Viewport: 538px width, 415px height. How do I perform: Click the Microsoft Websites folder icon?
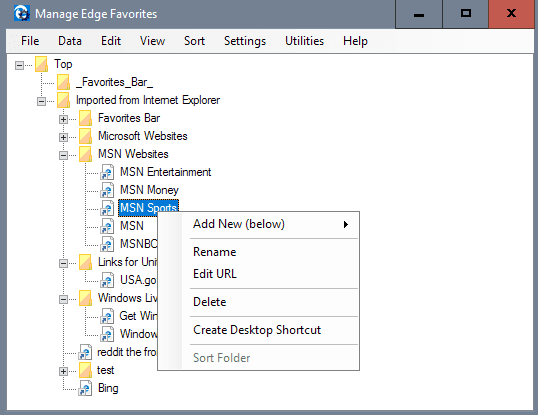(x=85, y=136)
